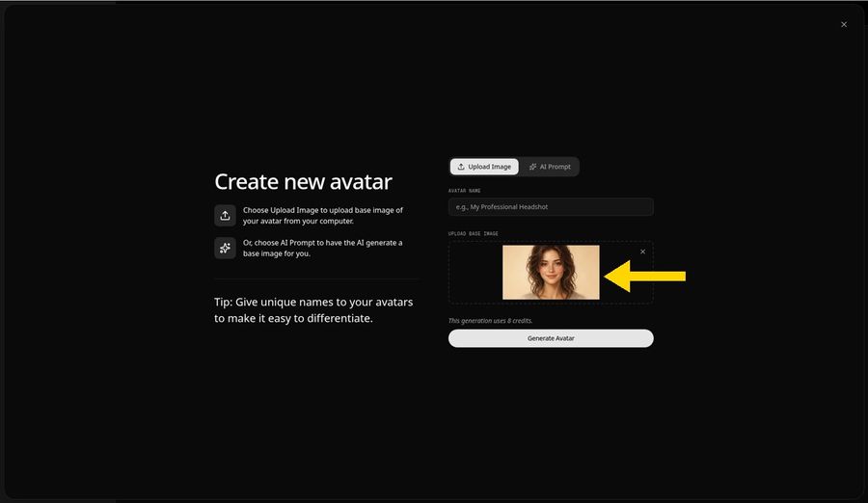The image size is (868, 503).
Task: Switch to the AI Prompt tab
Action: (550, 167)
